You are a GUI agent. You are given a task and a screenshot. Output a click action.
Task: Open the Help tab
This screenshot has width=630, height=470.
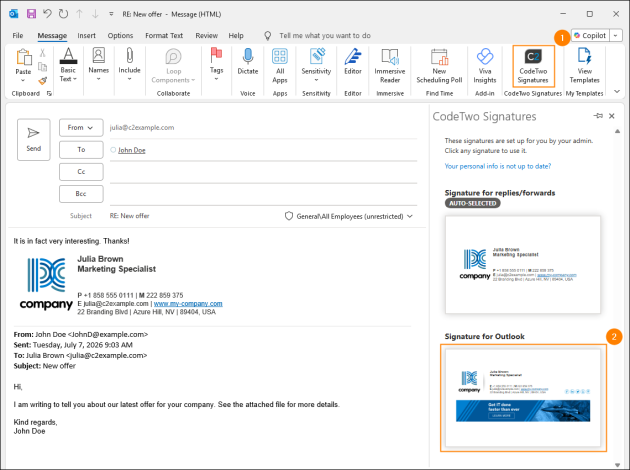[x=236, y=35]
